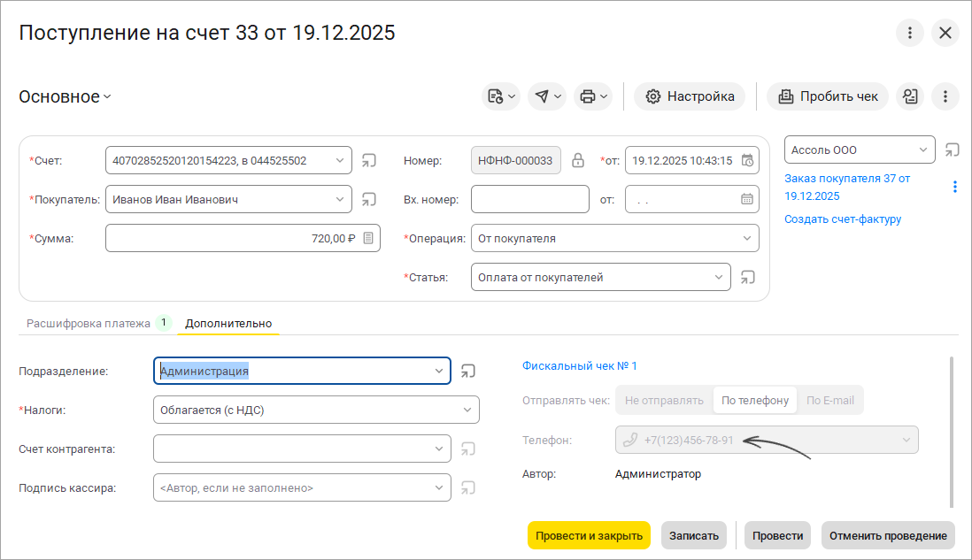Viewport: 972px width, 560px height.
Task: Click the open icon beside the Статья field
Action: (749, 278)
